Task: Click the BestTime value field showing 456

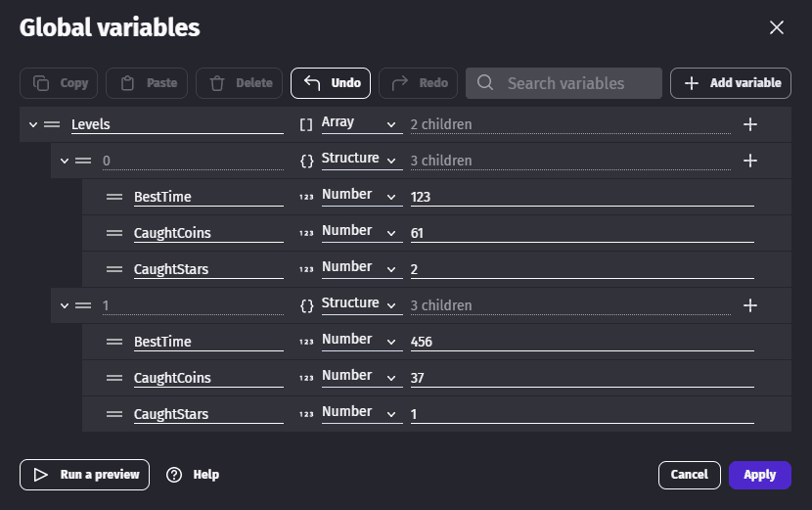Action: pyautogui.click(x=581, y=342)
